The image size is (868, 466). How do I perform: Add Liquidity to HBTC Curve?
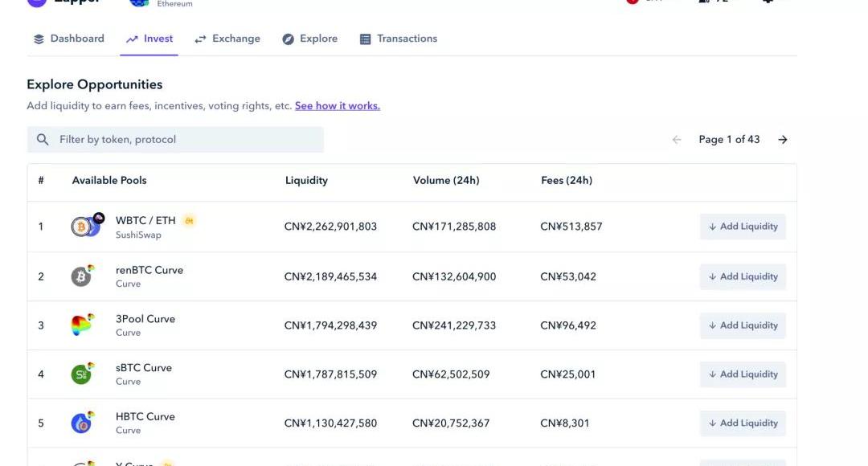tap(743, 423)
